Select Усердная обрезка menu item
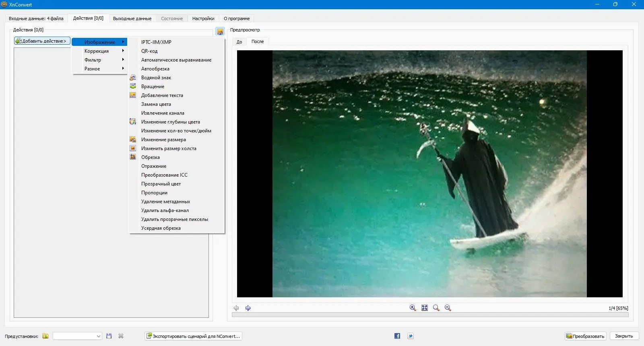644x346 pixels. [176, 228]
